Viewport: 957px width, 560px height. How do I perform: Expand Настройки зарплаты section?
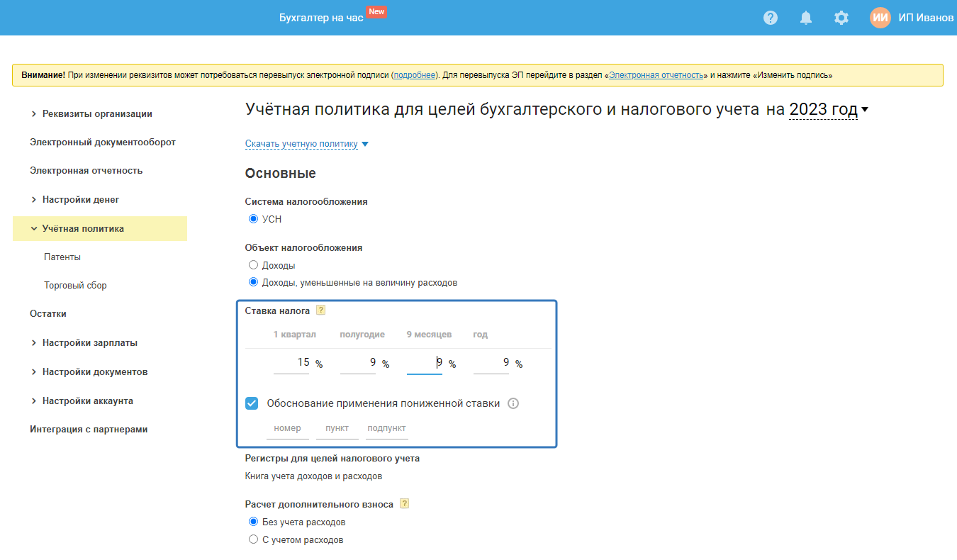point(89,342)
